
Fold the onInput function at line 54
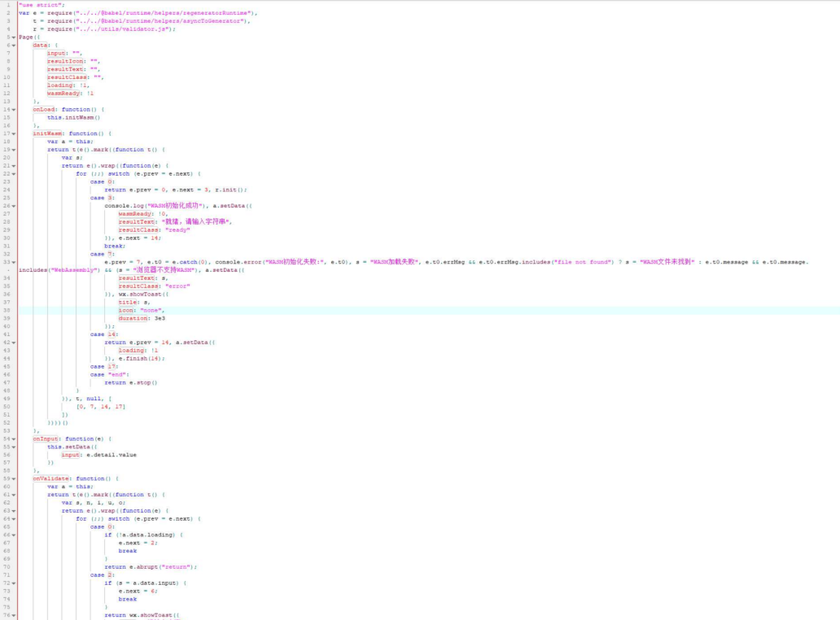click(14, 439)
